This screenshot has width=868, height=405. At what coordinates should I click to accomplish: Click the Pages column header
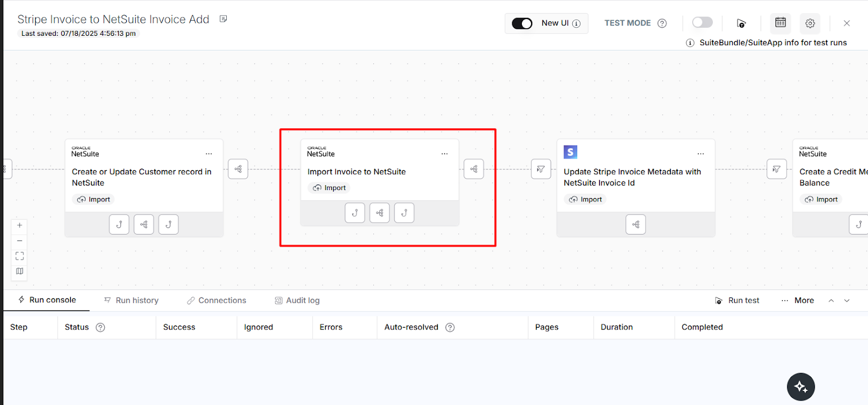point(547,327)
